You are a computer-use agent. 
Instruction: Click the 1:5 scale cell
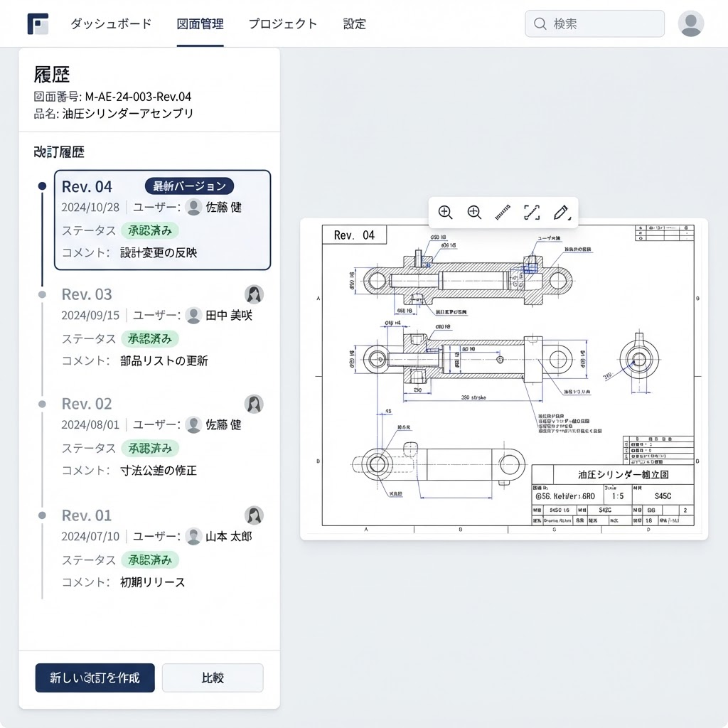pyautogui.click(x=618, y=496)
